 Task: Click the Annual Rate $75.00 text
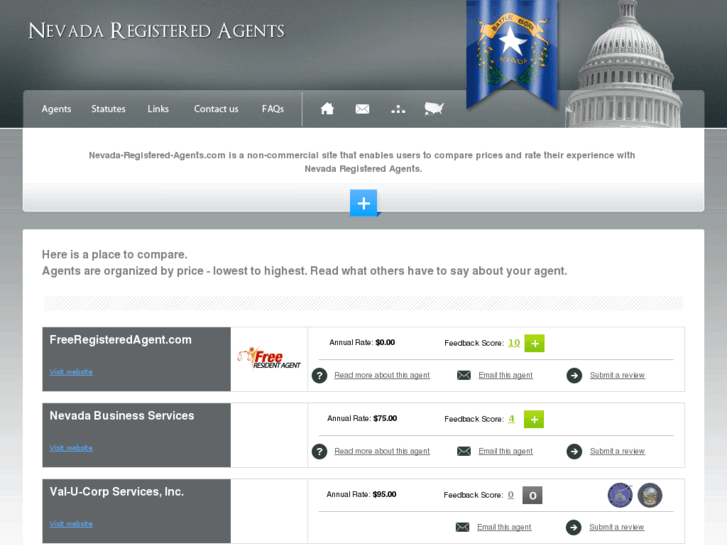[362, 419]
